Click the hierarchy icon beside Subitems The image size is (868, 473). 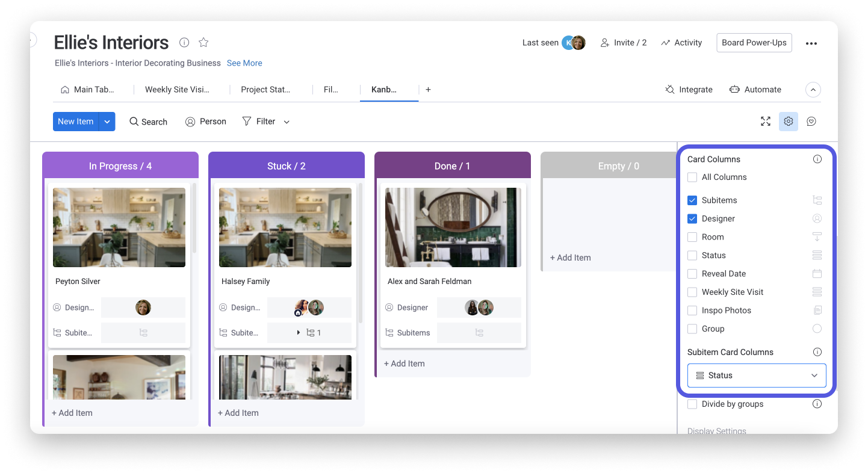(x=817, y=200)
